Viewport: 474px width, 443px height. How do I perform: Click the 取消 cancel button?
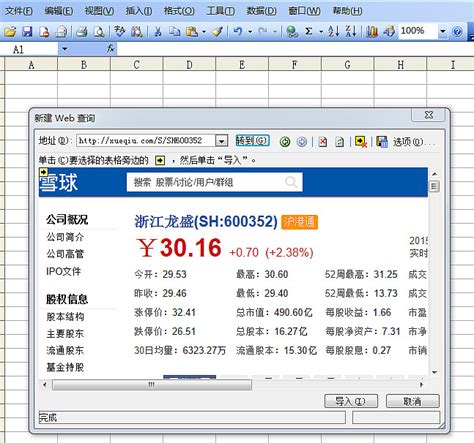click(x=413, y=401)
